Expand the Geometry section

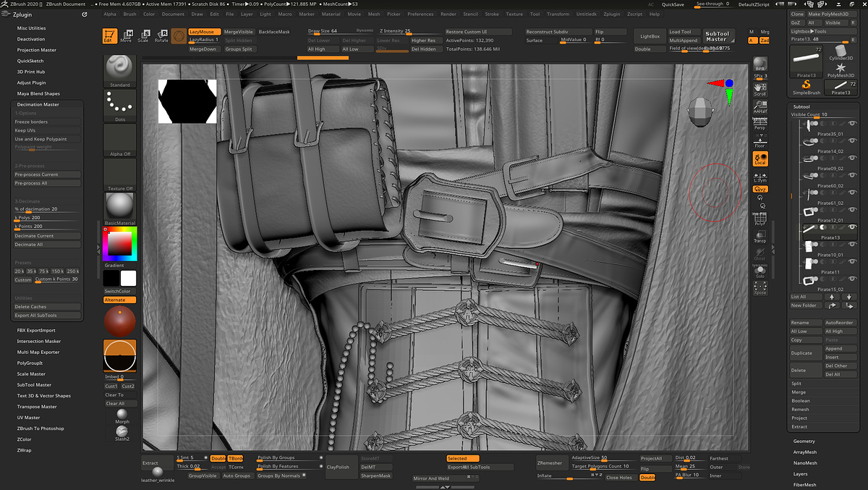click(x=804, y=441)
